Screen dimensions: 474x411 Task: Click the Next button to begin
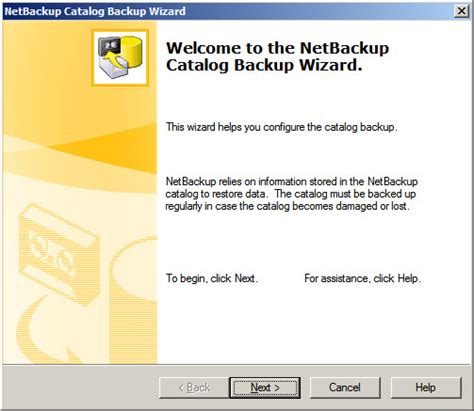pyautogui.click(x=265, y=388)
